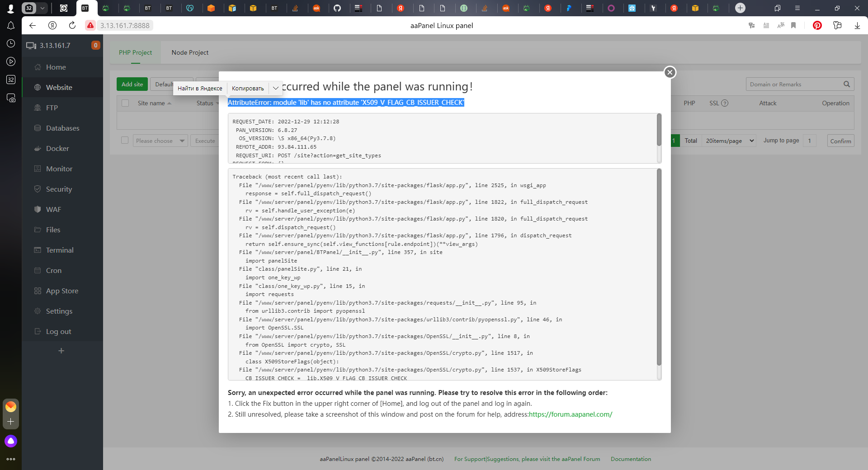Open the Yandex home button in toolbar

(52, 25)
